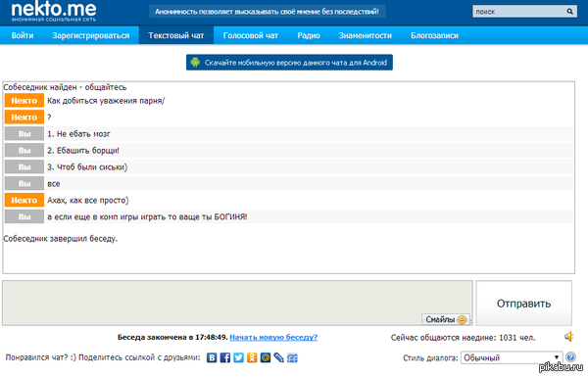This screenshot has width=588, height=378.
Task: Open the Блогозаписи tab
Action: tap(434, 35)
